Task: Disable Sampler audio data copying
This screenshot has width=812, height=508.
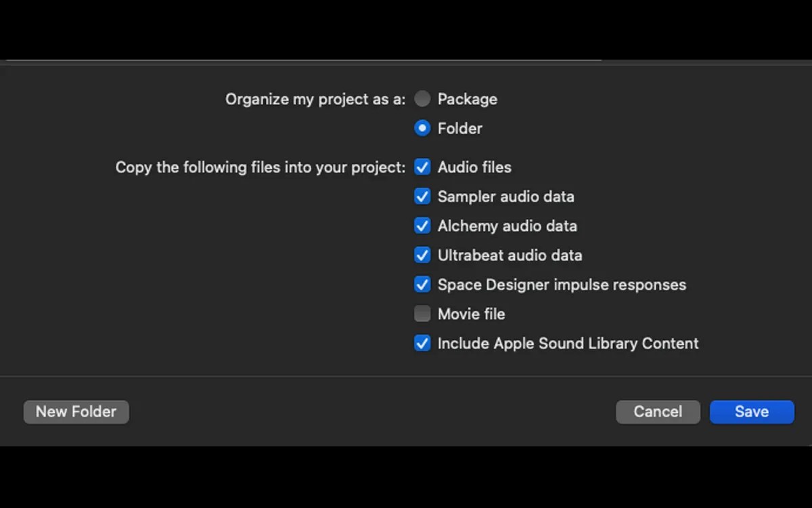Action: (422, 196)
